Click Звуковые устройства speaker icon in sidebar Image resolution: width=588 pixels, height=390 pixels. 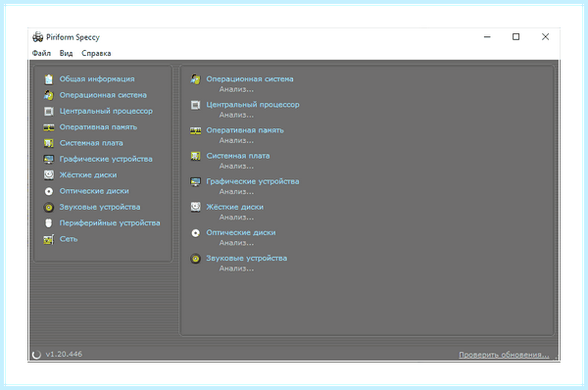(x=49, y=208)
